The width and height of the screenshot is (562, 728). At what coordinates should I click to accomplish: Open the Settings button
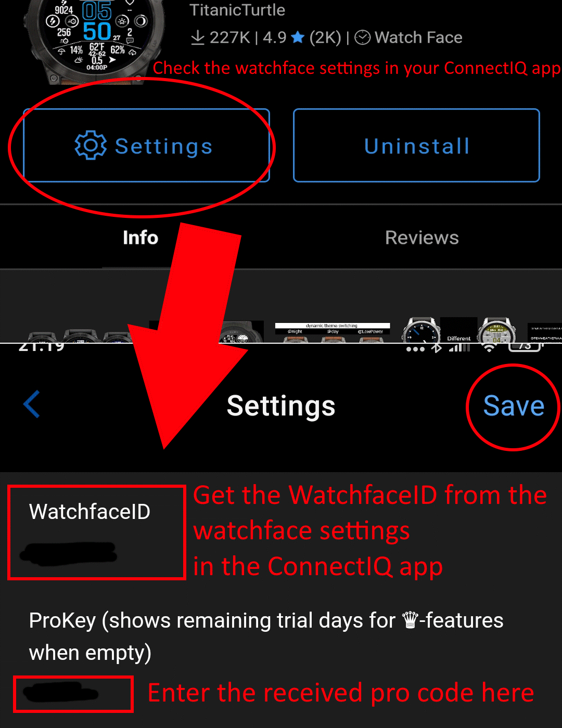click(146, 146)
